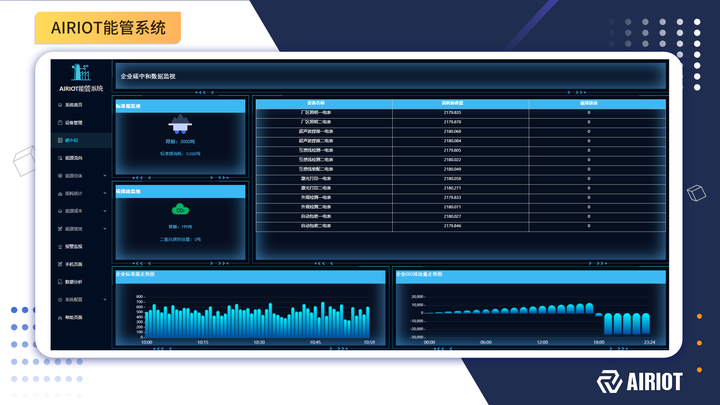Screen dimensions: 720x405
Task: Select the highlighted 碳中和 menu item
Action: tap(82, 140)
